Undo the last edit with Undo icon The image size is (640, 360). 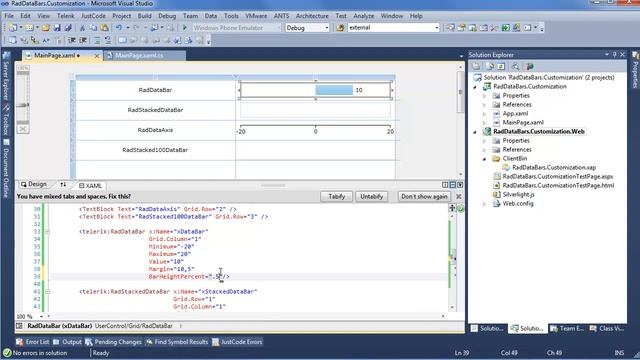(x=119, y=28)
